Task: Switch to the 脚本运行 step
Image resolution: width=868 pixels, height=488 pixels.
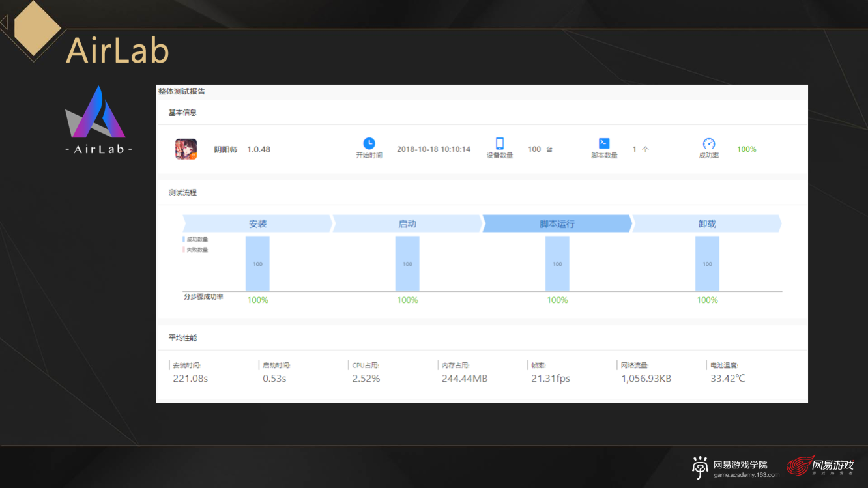Action: point(557,223)
